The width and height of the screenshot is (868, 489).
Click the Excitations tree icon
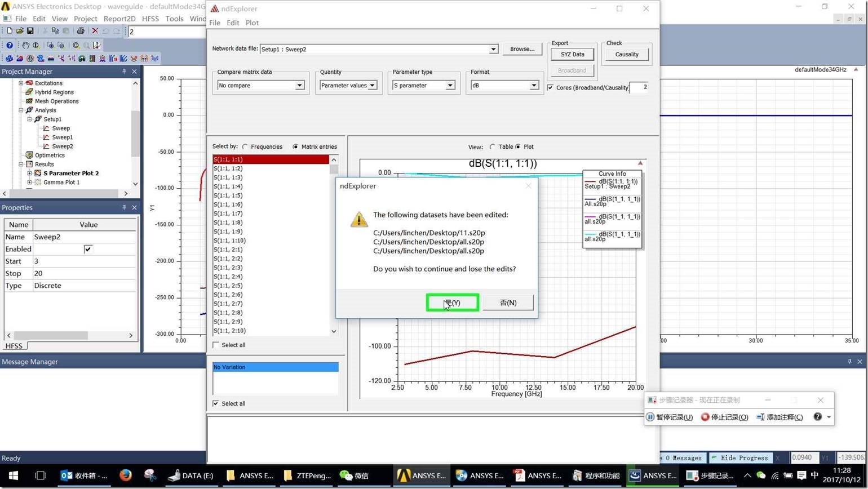[x=29, y=83]
